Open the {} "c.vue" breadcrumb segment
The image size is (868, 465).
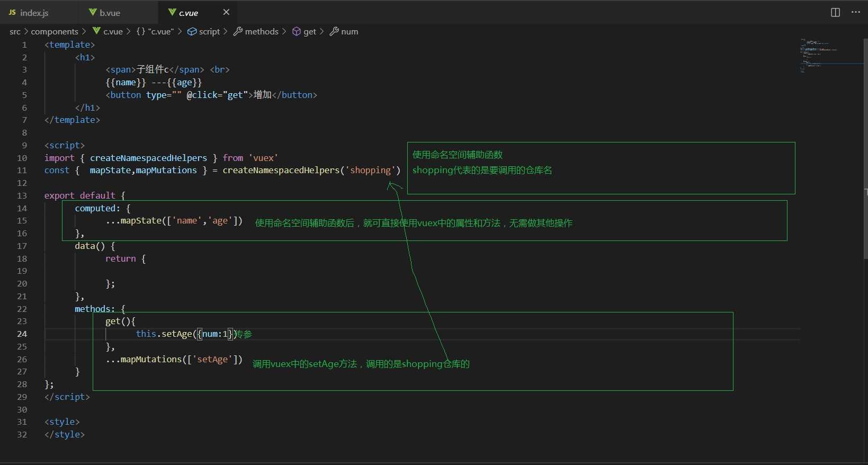155,32
